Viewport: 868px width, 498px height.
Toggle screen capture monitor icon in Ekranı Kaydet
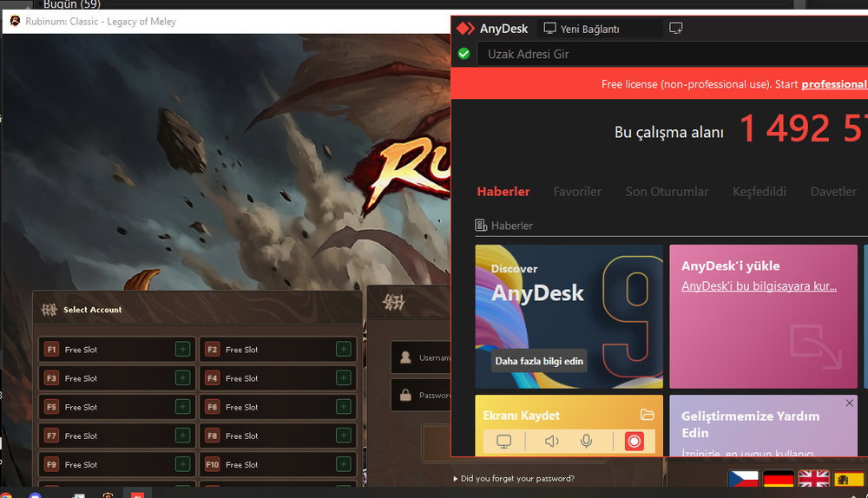504,442
